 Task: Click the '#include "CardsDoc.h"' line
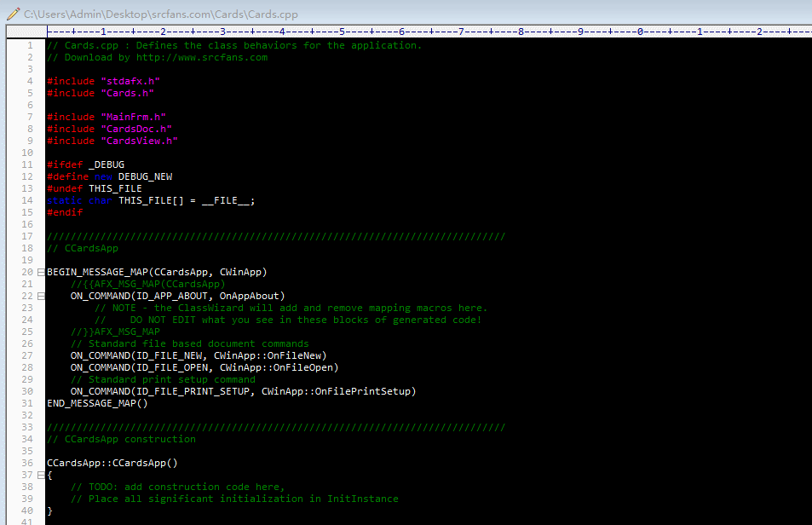point(109,129)
